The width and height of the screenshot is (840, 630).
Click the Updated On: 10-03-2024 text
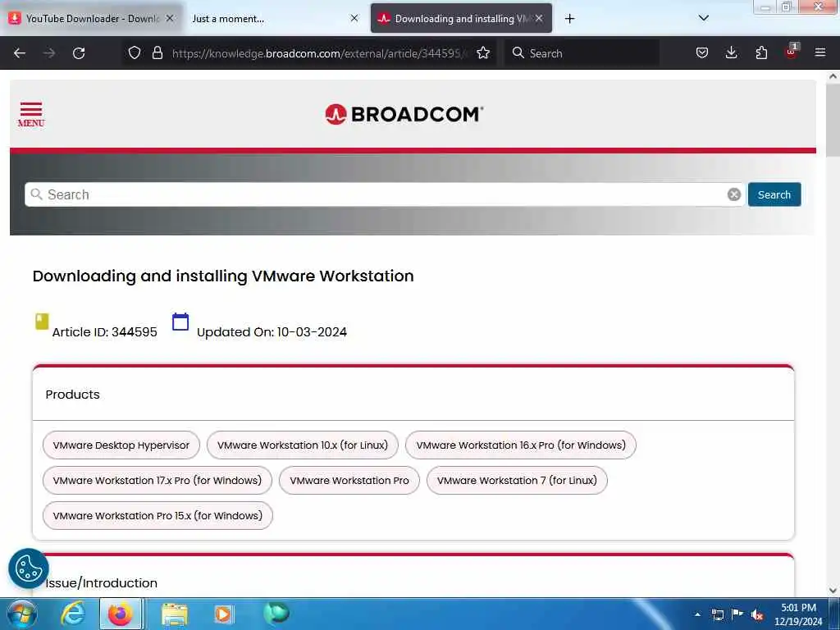click(272, 332)
